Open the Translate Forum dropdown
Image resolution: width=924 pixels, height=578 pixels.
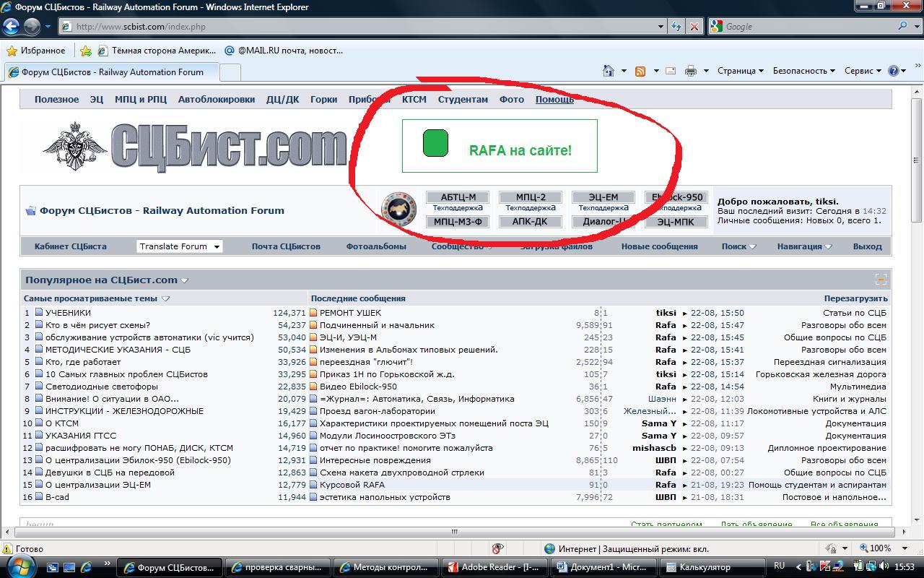coord(179,246)
